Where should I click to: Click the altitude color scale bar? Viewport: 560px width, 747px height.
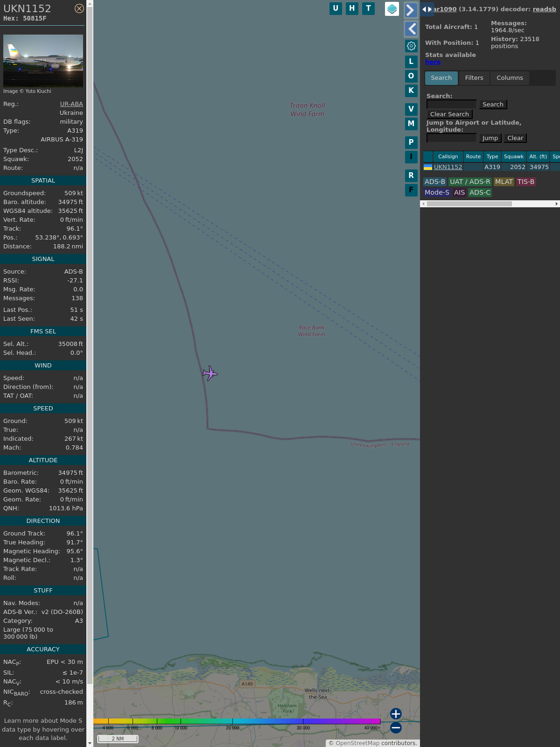(237, 721)
